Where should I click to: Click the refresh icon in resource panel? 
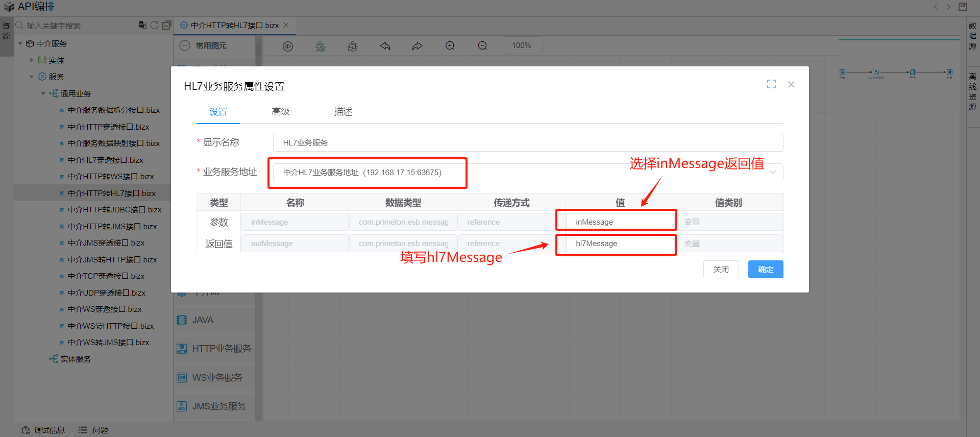(x=154, y=25)
